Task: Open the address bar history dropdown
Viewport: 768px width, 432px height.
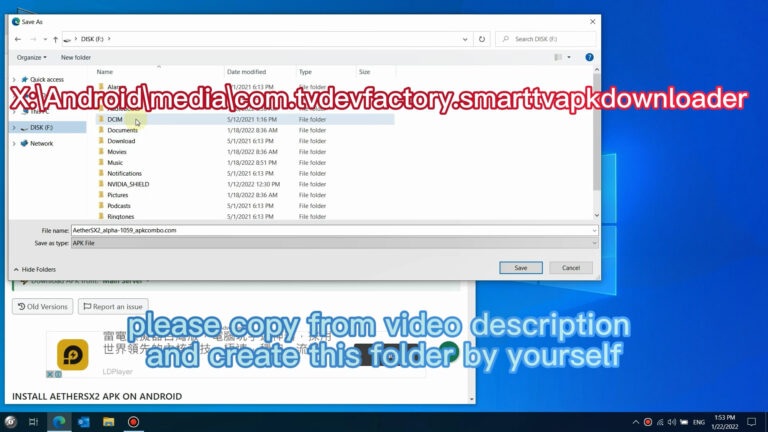Action: coord(466,39)
